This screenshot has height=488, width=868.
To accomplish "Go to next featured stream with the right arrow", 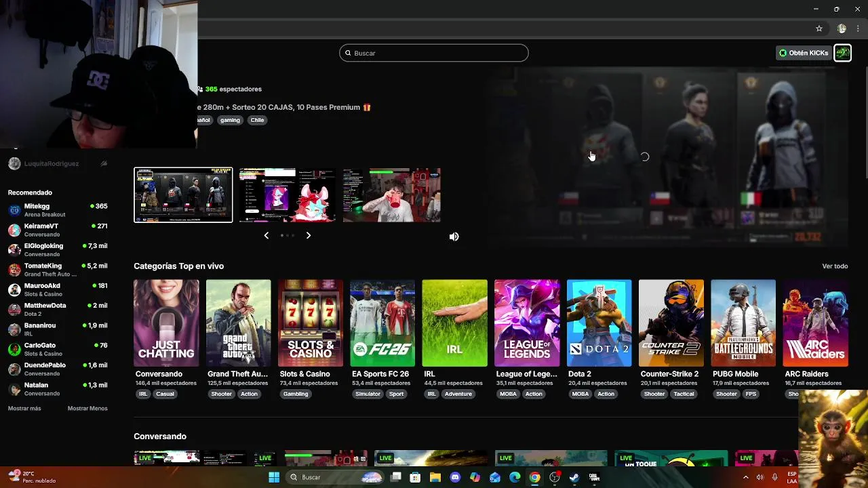I will pyautogui.click(x=308, y=235).
